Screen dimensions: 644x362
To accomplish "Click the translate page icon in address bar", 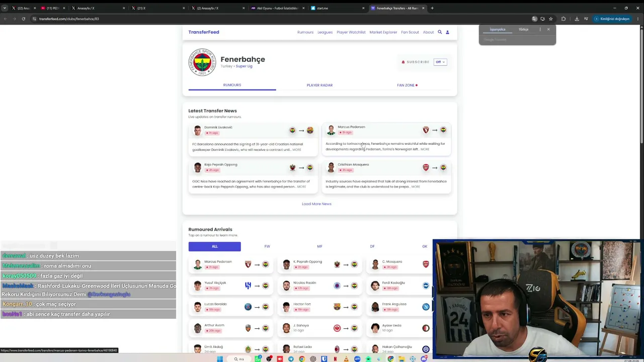I will [535, 19].
